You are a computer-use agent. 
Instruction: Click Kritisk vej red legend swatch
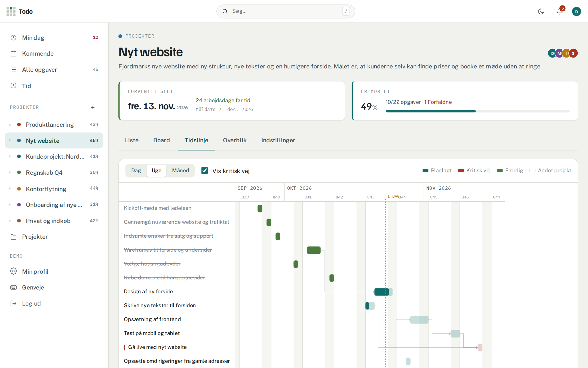(x=461, y=171)
